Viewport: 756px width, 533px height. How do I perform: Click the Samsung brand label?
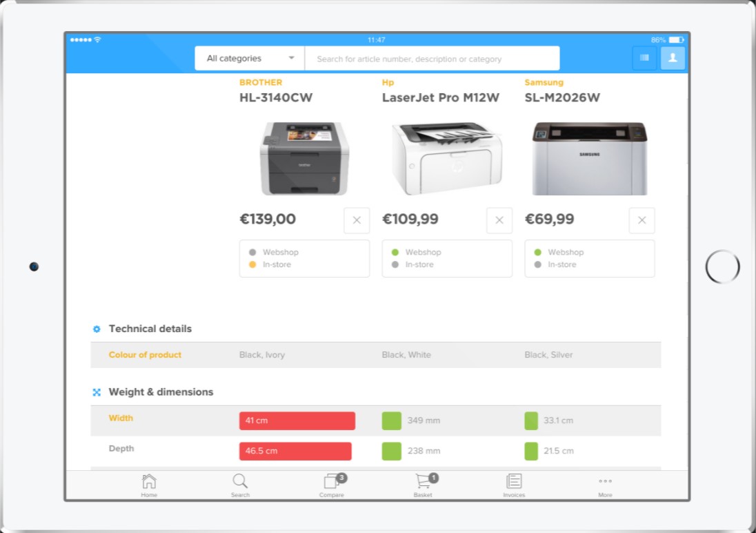point(544,82)
